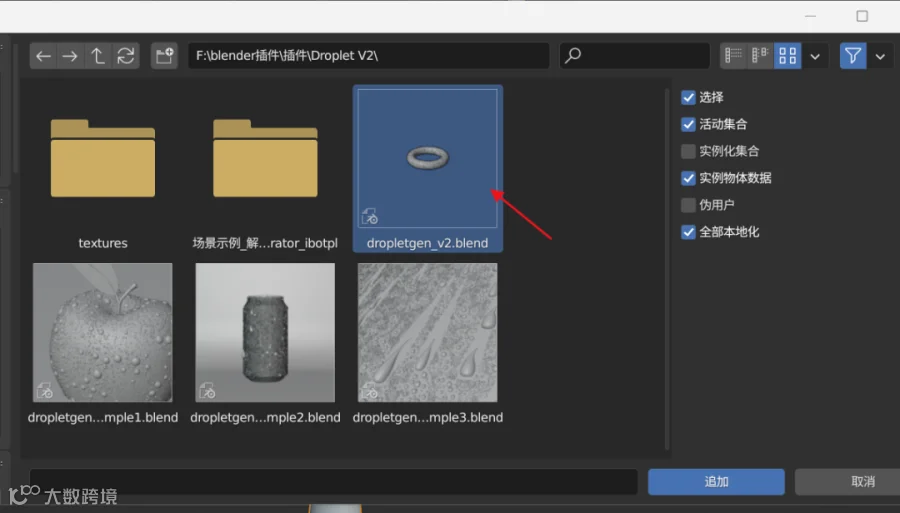The image size is (900, 513).
Task: Click the file search field
Action: coord(635,56)
